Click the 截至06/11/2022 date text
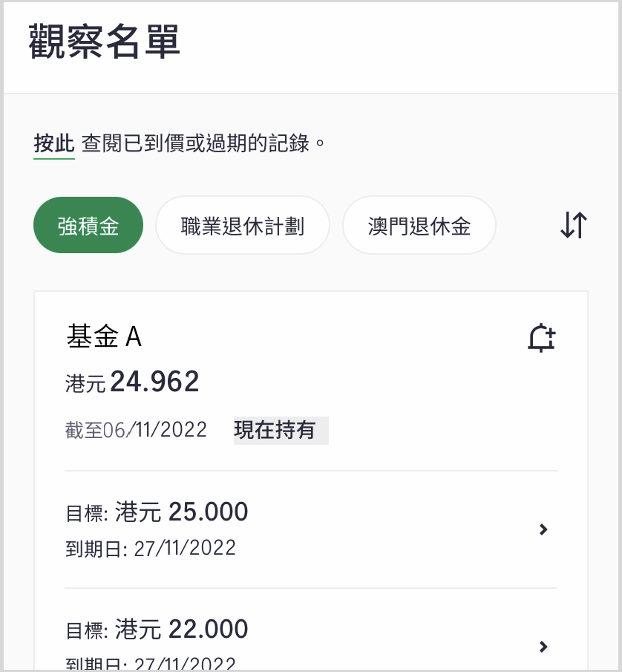 click(x=136, y=430)
